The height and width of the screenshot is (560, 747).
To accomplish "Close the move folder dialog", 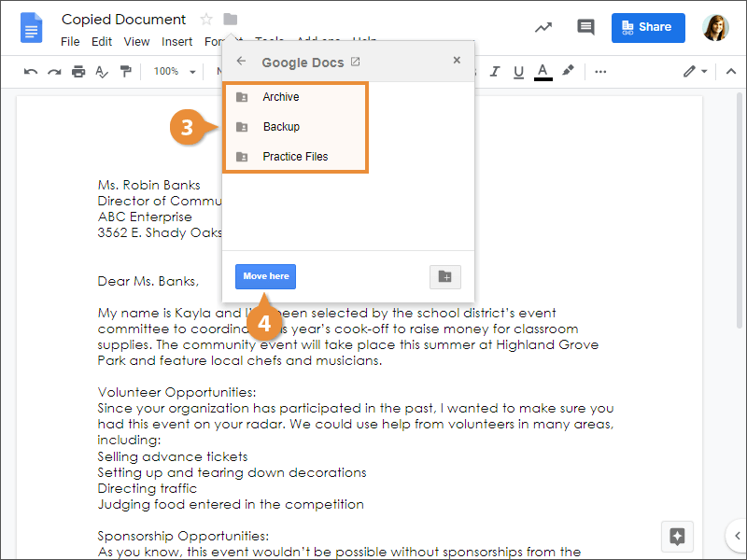I will [457, 60].
